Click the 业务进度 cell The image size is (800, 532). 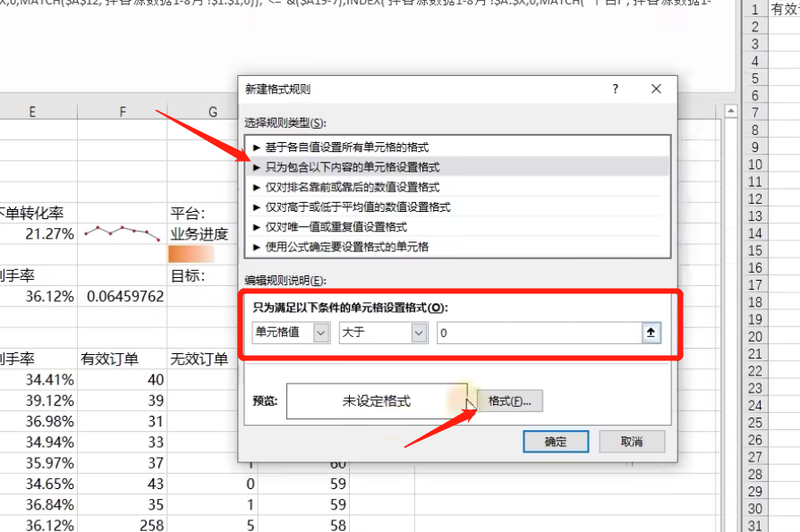[x=202, y=234]
